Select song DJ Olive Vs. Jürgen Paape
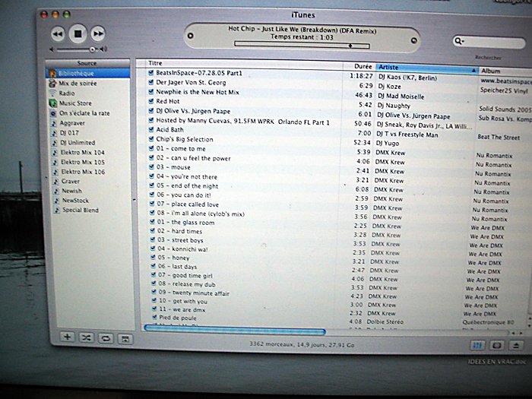This screenshot has width=532, height=399. coord(193,111)
